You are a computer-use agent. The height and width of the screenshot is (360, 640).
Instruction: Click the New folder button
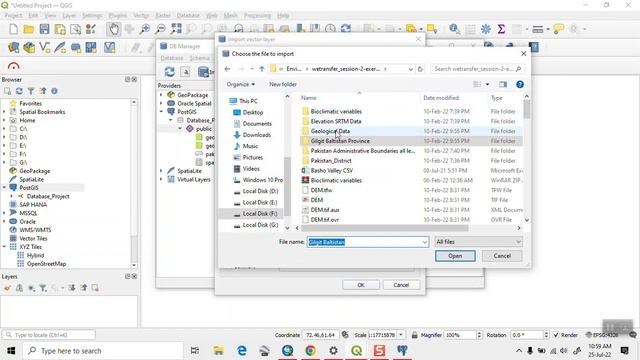tap(283, 84)
